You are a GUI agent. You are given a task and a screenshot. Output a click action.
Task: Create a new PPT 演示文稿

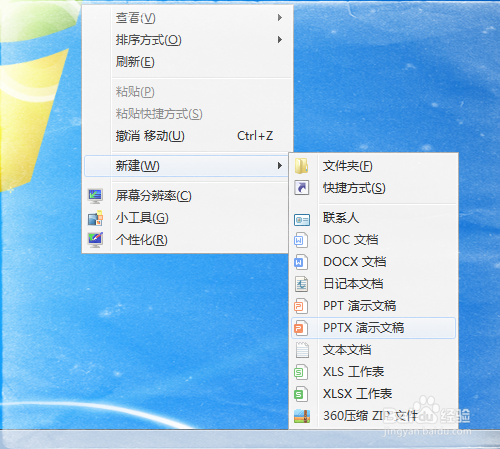(x=374, y=306)
